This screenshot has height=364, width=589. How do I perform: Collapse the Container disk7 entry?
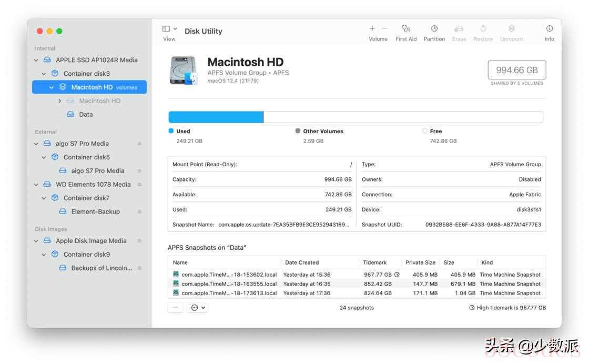44,198
